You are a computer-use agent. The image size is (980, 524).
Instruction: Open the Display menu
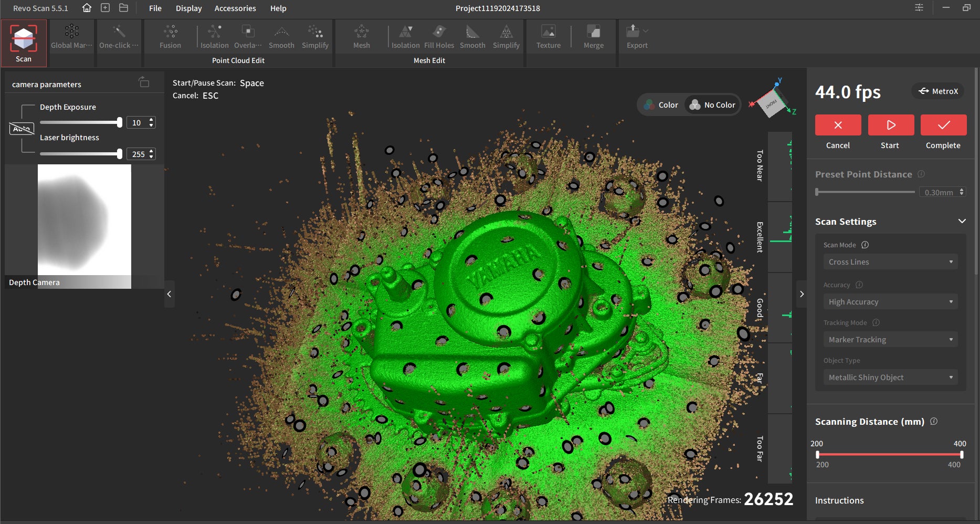pos(188,8)
